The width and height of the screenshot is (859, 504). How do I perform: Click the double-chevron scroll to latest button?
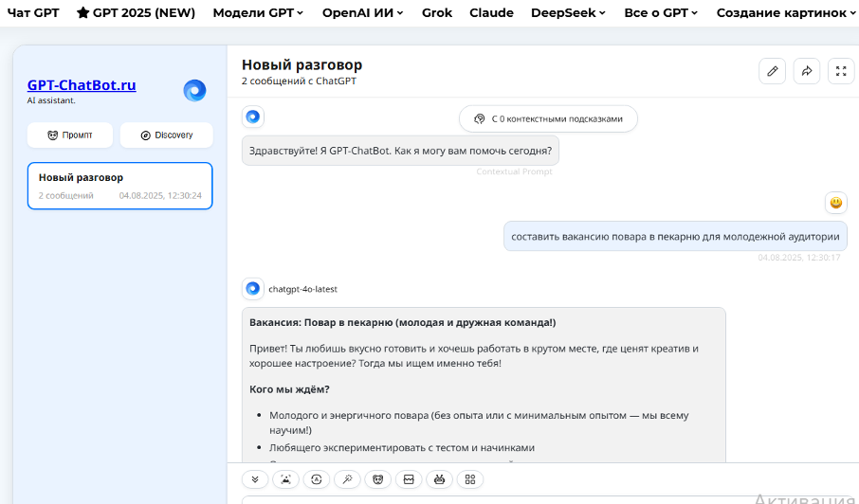point(255,479)
